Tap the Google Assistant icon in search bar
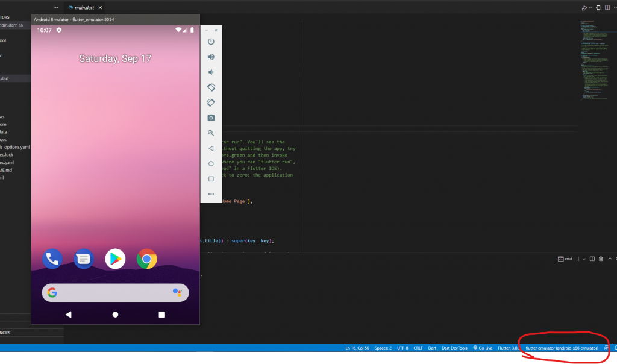617x364 pixels. click(x=177, y=292)
